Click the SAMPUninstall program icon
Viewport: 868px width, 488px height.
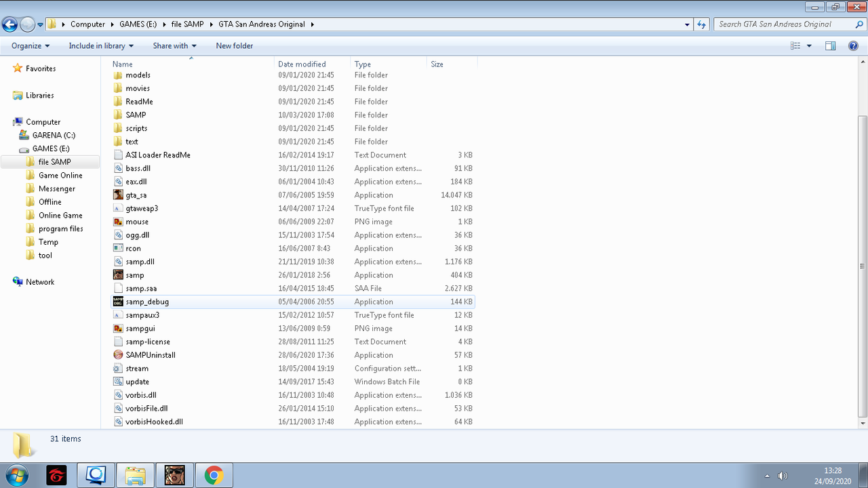click(118, 355)
